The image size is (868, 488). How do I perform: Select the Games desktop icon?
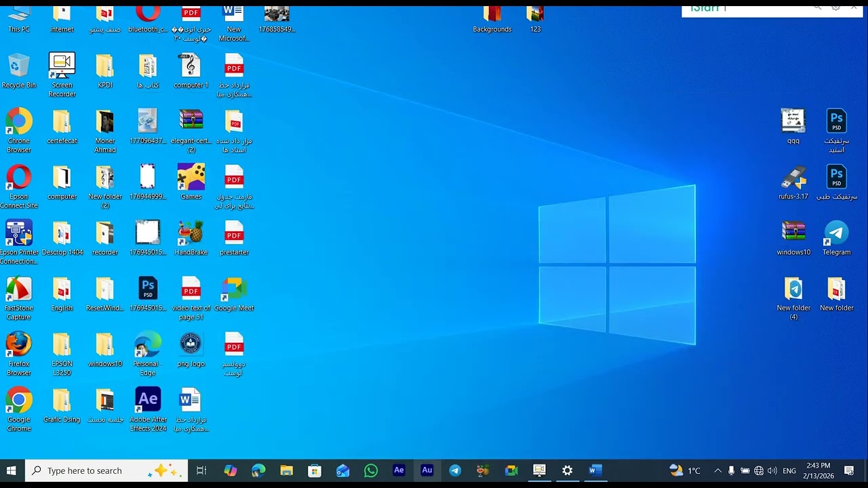pyautogui.click(x=191, y=182)
